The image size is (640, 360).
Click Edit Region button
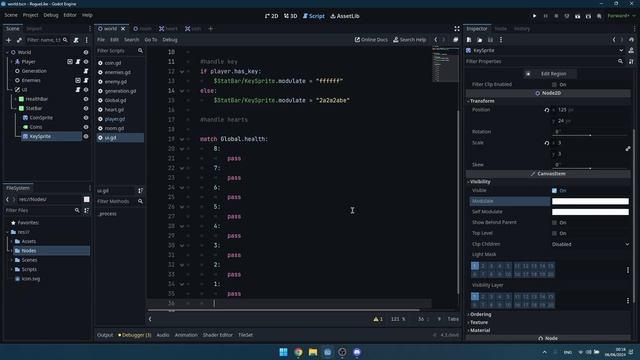pos(550,74)
